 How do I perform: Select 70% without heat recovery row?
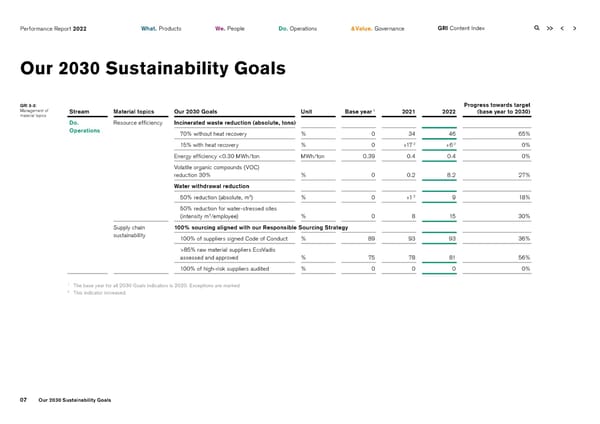coord(213,134)
